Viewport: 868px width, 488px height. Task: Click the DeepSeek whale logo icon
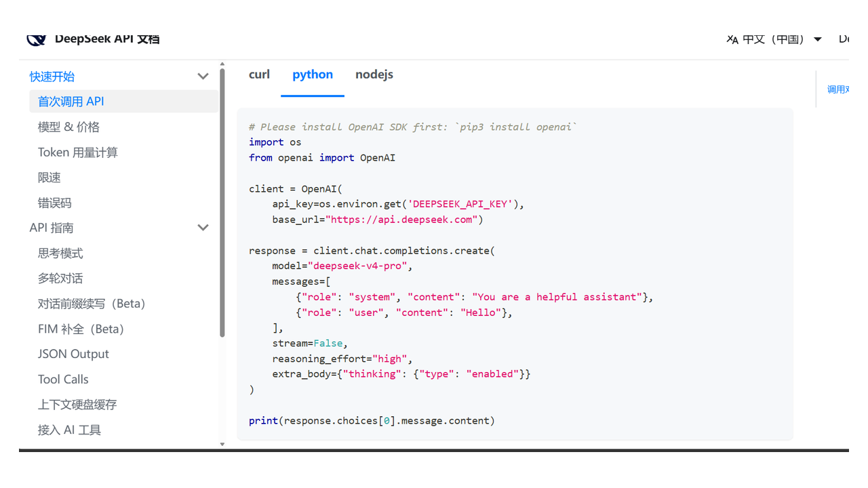click(x=36, y=39)
